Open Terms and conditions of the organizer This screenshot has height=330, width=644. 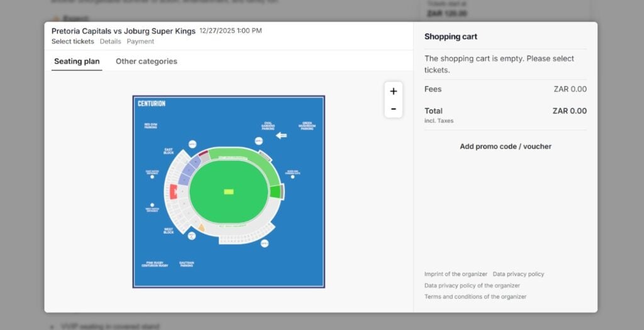pyautogui.click(x=475, y=297)
